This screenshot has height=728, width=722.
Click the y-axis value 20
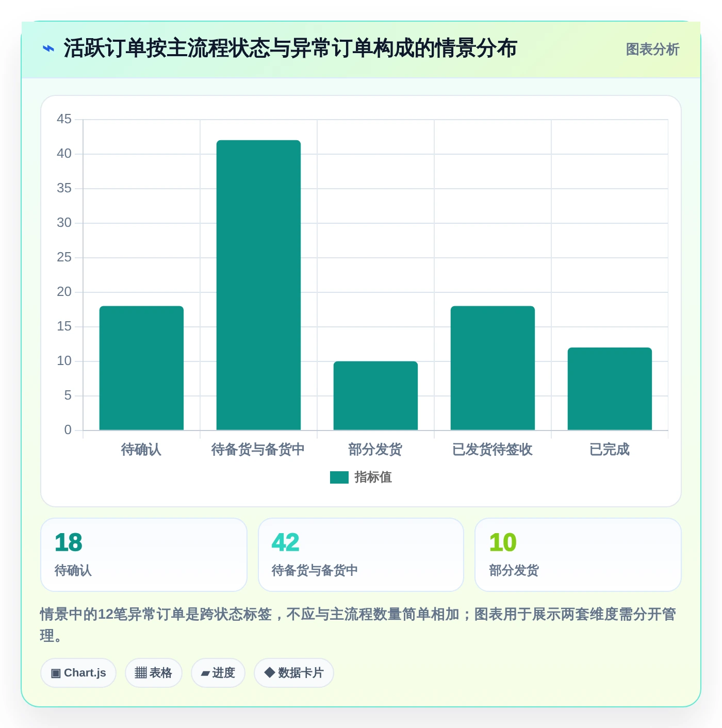pos(64,292)
